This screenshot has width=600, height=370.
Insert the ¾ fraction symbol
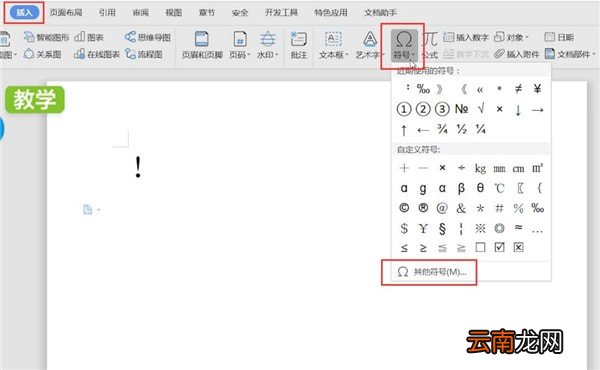[x=442, y=129]
